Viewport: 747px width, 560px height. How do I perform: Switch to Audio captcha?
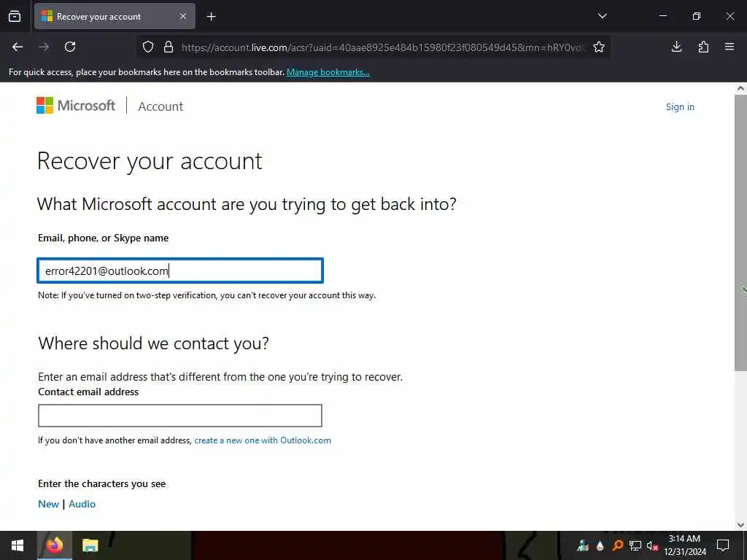point(82,504)
